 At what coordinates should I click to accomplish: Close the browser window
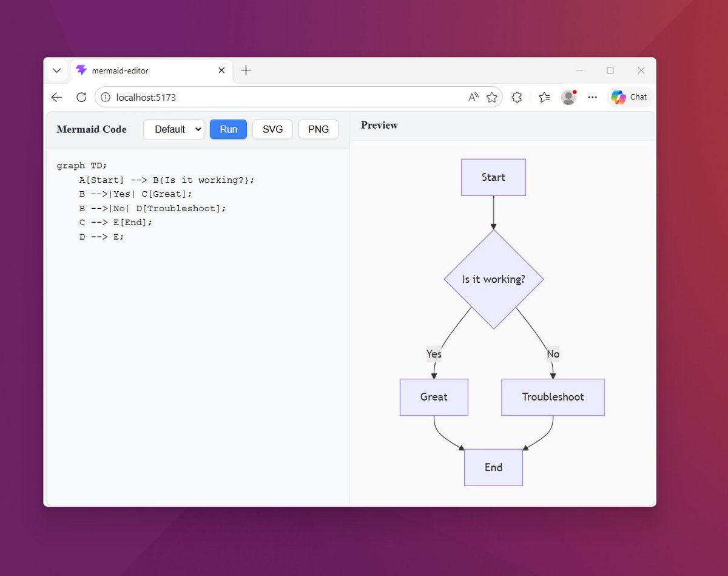641,70
